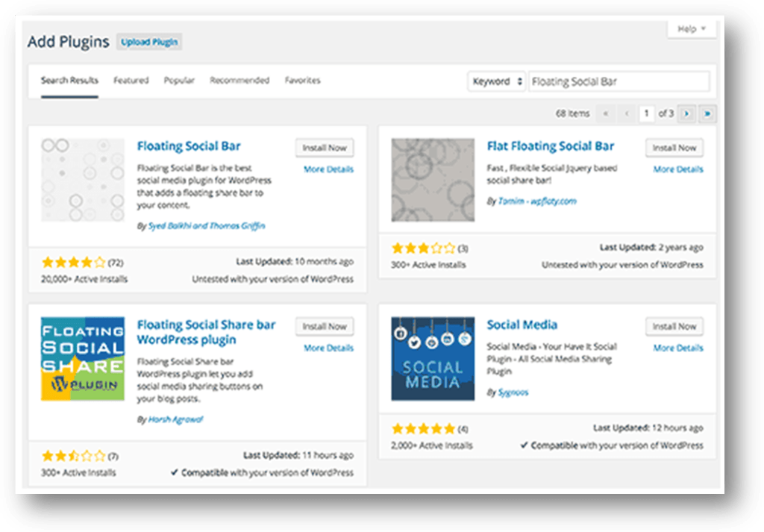Click 'Last Updated: 2 years ago' text

(x=651, y=248)
